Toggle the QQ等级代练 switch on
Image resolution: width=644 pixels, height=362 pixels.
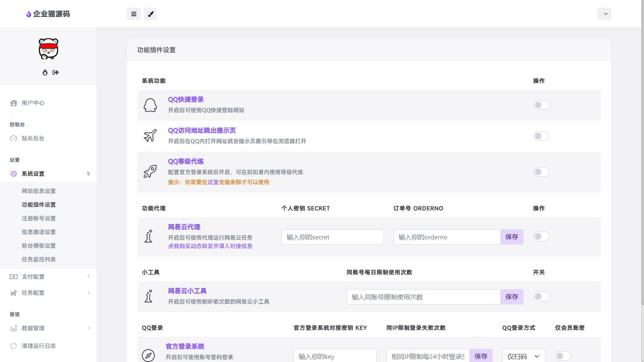pyautogui.click(x=541, y=172)
